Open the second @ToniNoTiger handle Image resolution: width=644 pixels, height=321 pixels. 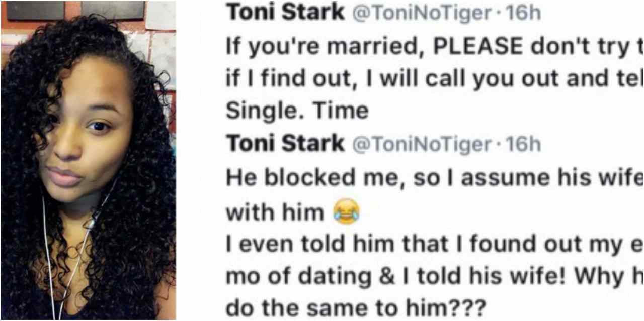tap(421, 145)
